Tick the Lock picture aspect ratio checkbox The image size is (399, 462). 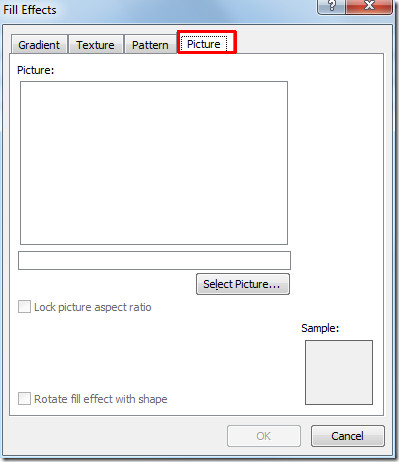pyautogui.click(x=24, y=306)
